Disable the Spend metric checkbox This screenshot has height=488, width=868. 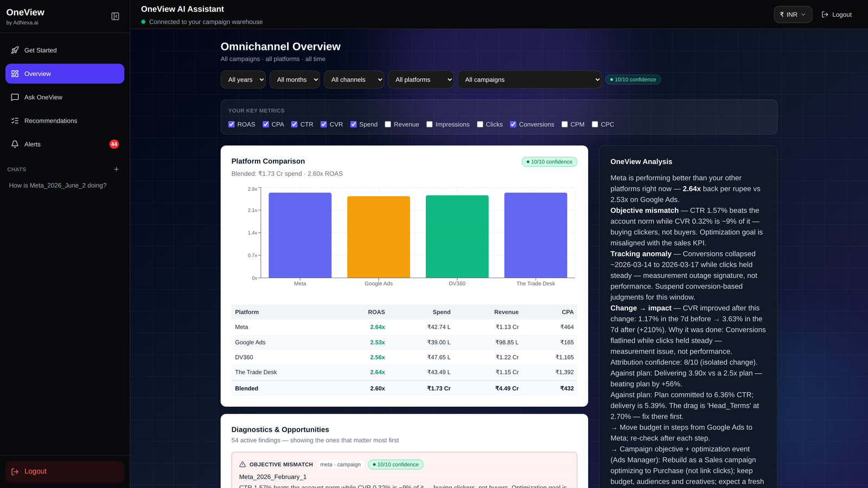pos(354,124)
